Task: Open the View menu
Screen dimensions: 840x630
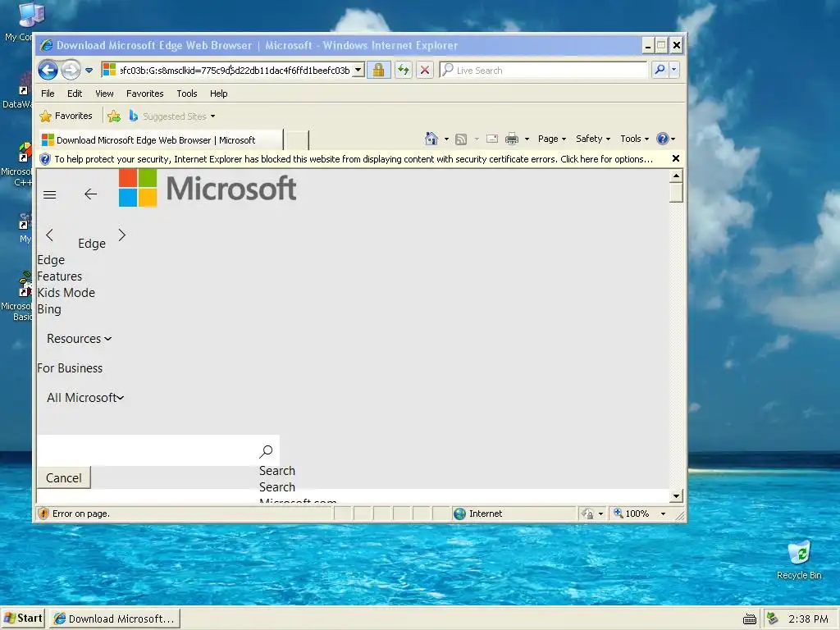Action: pyautogui.click(x=104, y=94)
